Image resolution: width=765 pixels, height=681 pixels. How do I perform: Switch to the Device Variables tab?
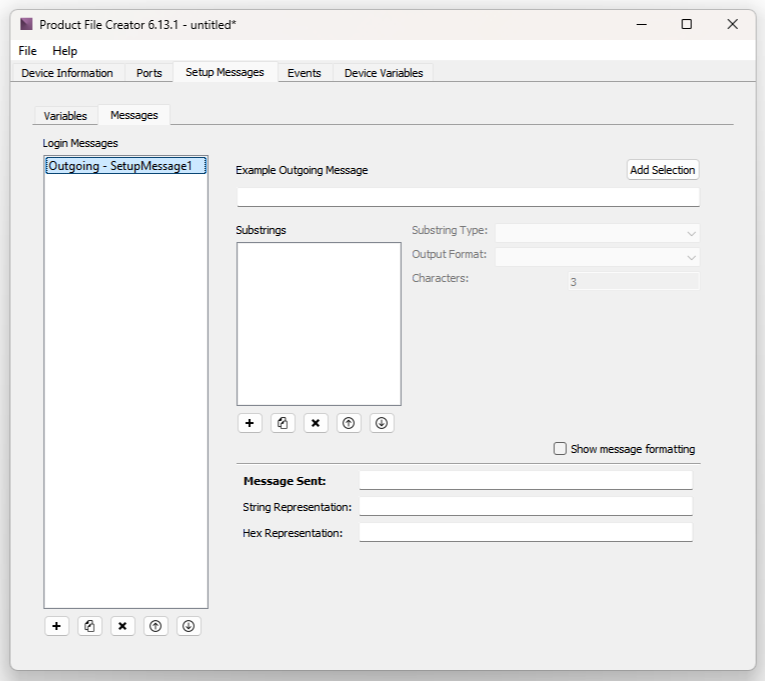tap(383, 73)
